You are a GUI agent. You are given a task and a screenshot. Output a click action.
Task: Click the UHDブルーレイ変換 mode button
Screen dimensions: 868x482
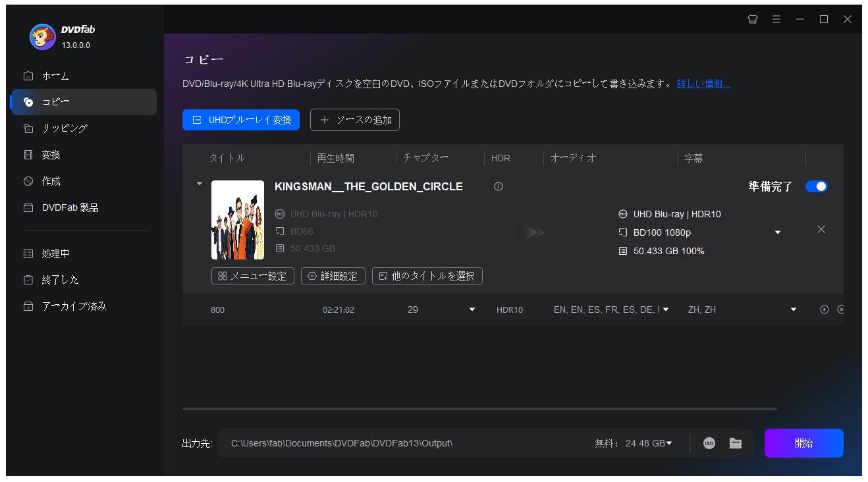pyautogui.click(x=241, y=120)
